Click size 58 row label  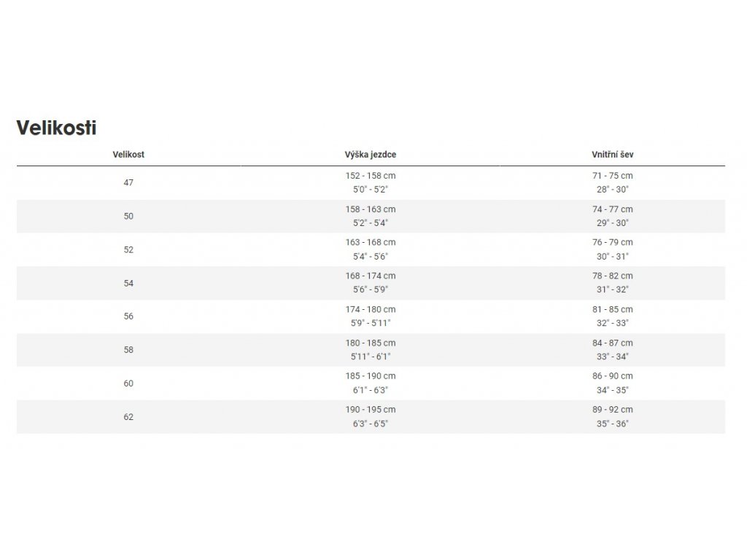[x=128, y=350]
